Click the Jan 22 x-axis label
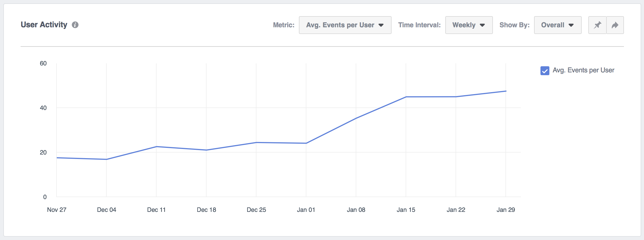The height and width of the screenshot is (240, 644). pyautogui.click(x=456, y=210)
